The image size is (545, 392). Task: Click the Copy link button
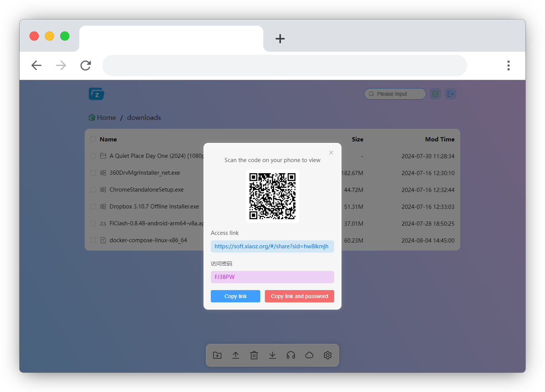click(x=235, y=296)
